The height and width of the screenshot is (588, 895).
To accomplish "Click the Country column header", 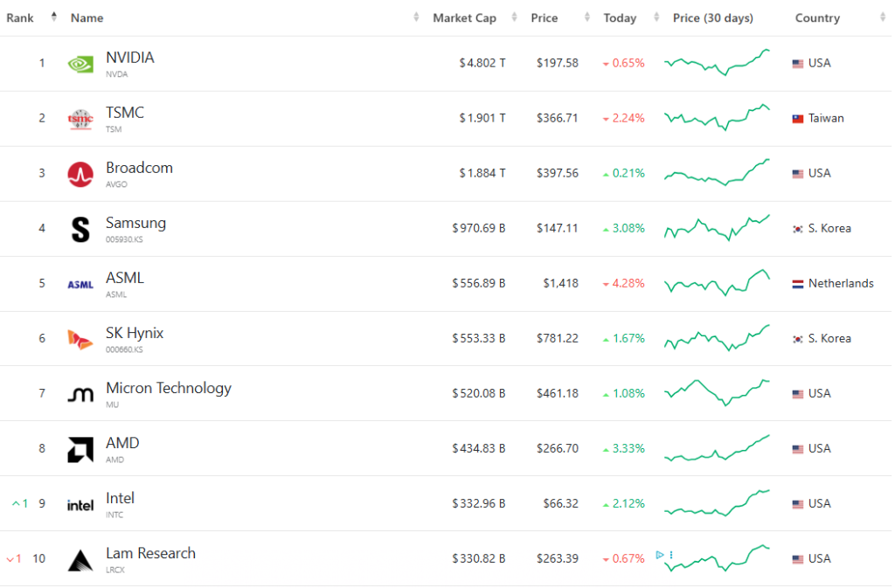I will point(817,17).
